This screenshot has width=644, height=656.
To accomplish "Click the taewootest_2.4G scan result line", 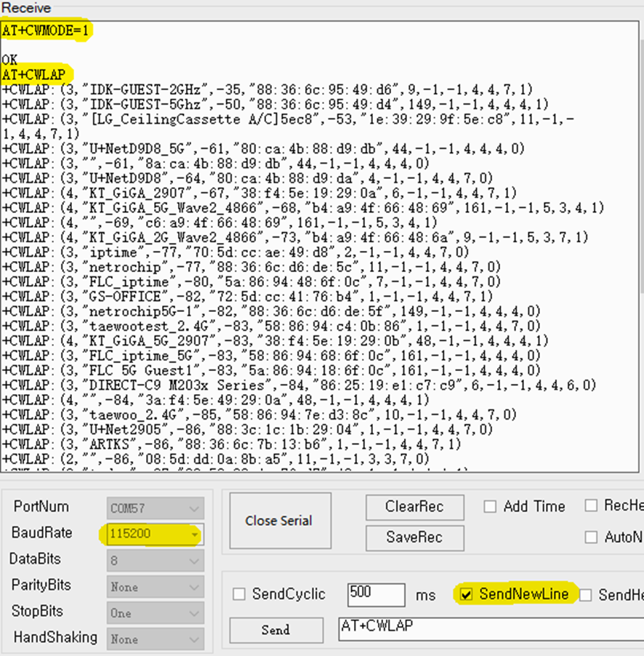I will [271, 326].
